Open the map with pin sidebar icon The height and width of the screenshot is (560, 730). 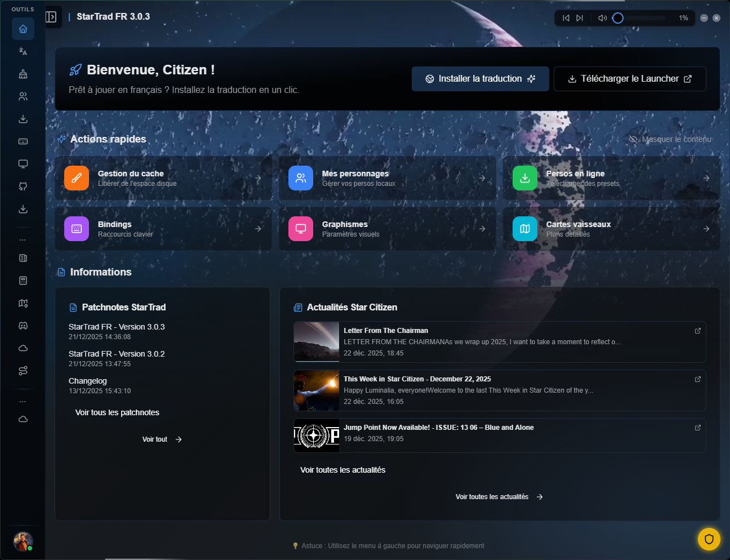coord(23,303)
